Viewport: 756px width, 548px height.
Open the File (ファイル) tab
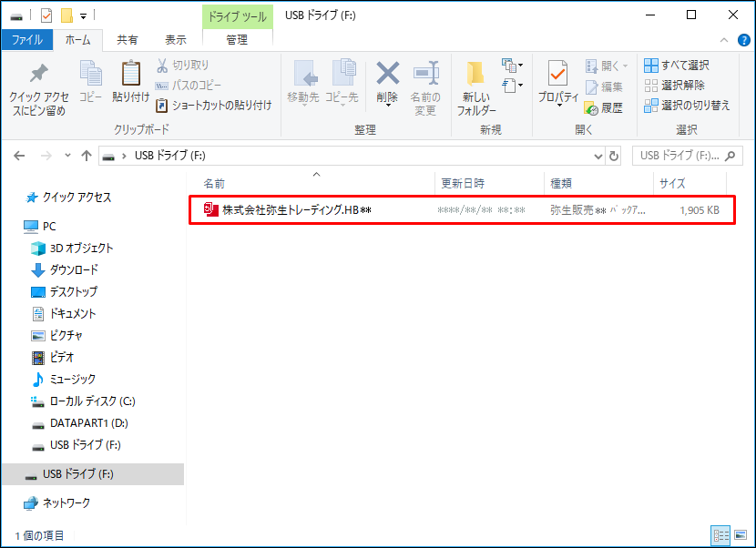coord(27,39)
